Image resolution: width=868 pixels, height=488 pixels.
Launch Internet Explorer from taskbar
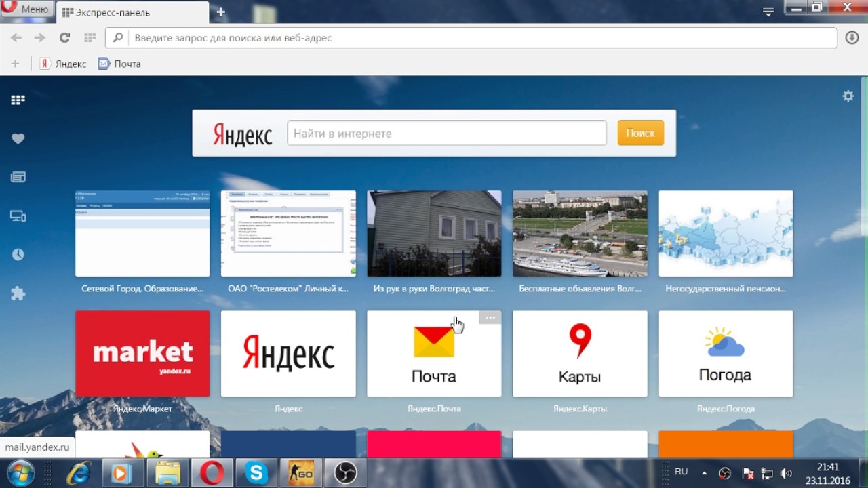click(x=78, y=472)
